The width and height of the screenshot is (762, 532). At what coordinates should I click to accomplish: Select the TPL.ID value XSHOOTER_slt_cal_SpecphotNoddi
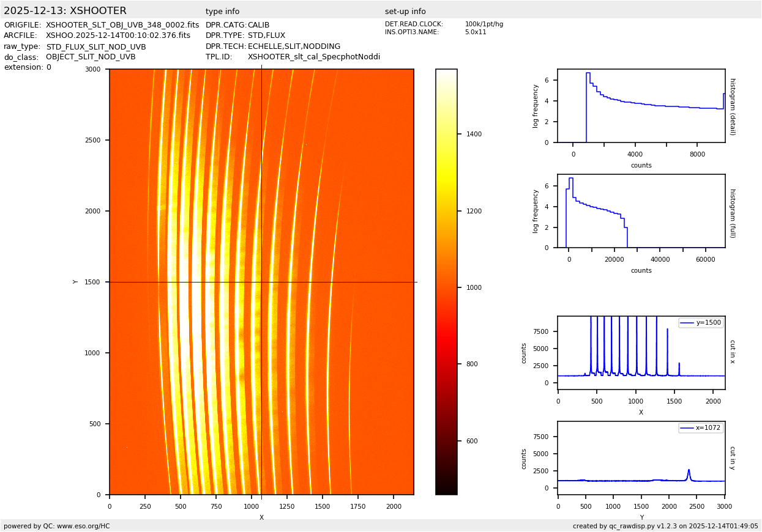[313, 57]
